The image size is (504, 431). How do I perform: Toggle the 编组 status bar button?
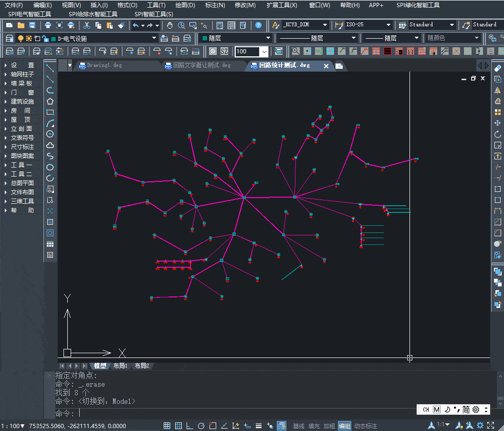coord(344,426)
